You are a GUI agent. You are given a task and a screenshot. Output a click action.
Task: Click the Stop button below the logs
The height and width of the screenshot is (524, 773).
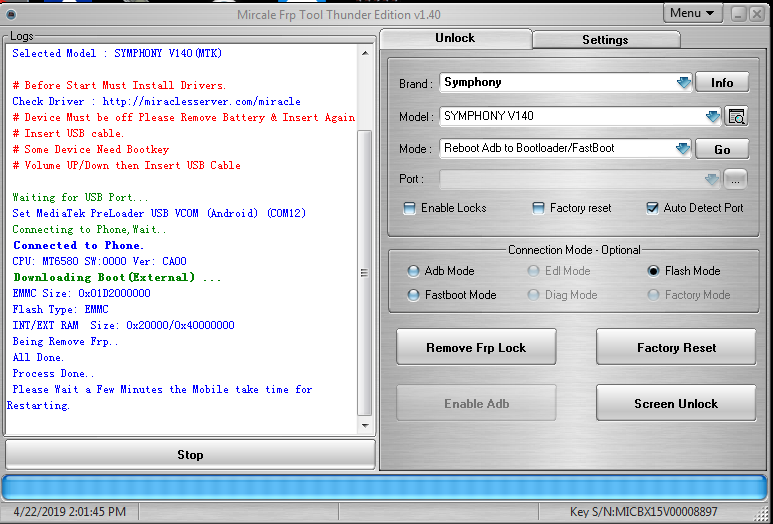pos(190,454)
